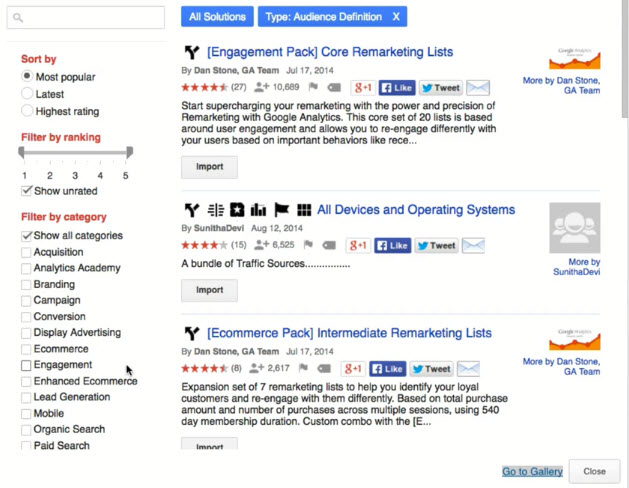Click Facebook Like for Intermediate Remarketing Lists
Image resolution: width=629 pixels, height=488 pixels.
387,369
